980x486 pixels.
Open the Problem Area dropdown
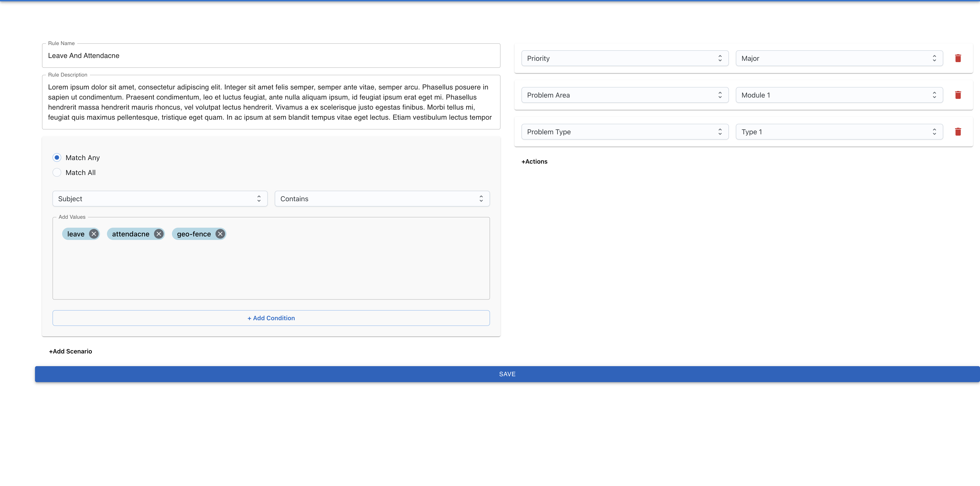pos(625,95)
